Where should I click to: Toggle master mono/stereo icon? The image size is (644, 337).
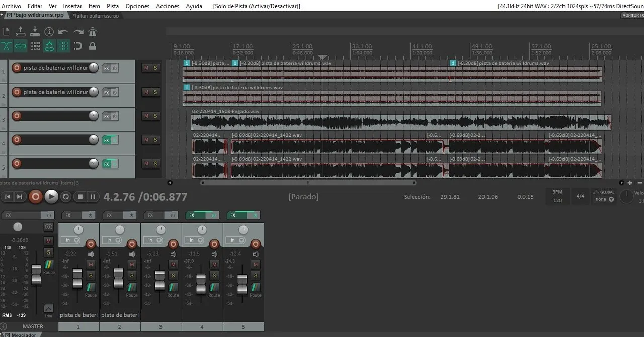click(48, 227)
